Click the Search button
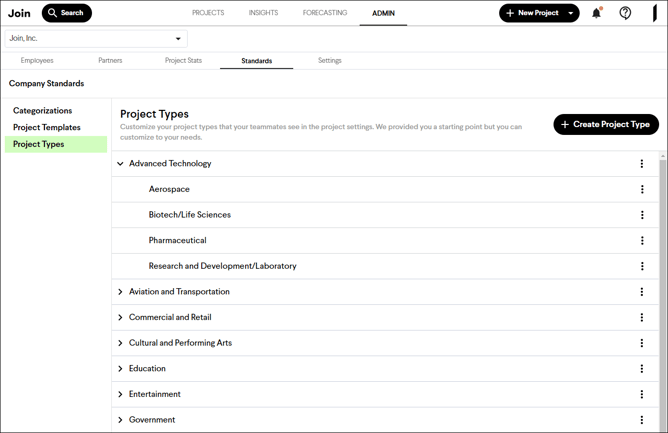Screen dimensions: 668x433 tap(66, 13)
